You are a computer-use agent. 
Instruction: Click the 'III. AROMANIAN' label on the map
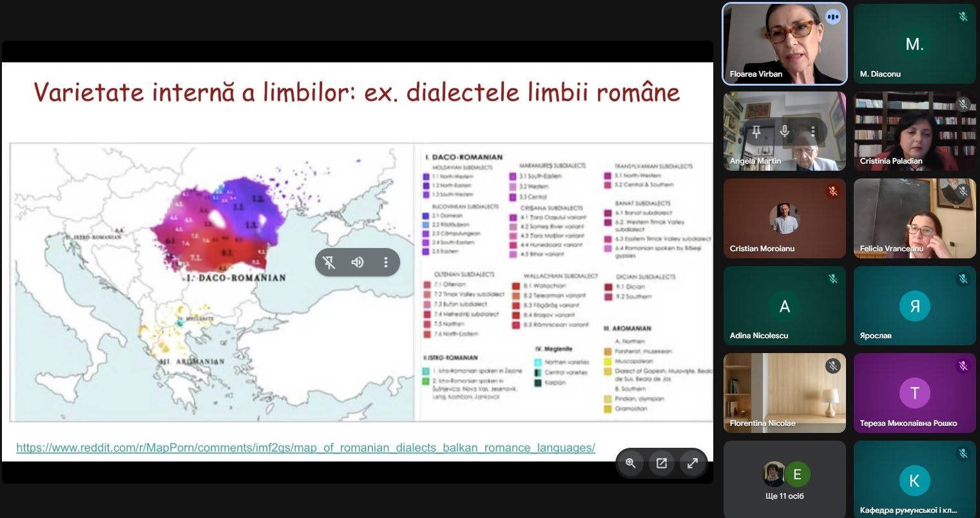click(192, 361)
